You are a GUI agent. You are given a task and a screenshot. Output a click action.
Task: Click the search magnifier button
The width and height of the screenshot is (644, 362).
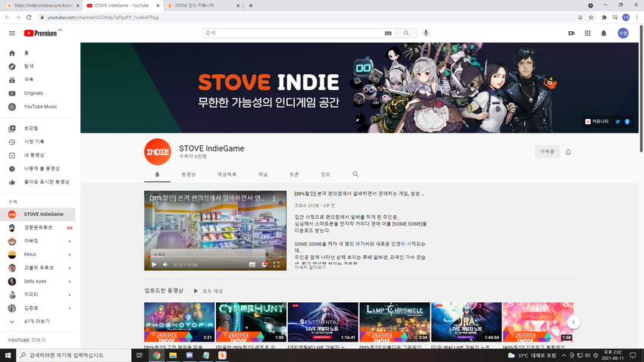[406, 33]
